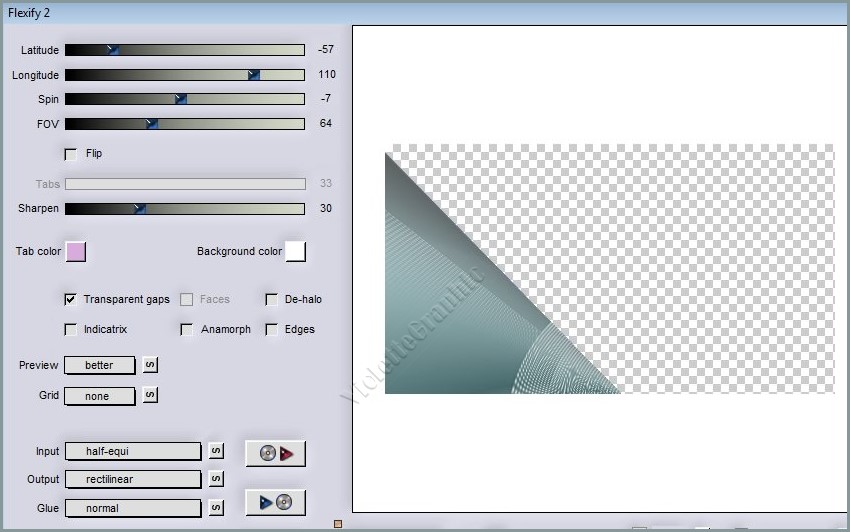The image size is (850, 532).
Task: Enable the Indicatrix checkbox
Action: (x=71, y=329)
